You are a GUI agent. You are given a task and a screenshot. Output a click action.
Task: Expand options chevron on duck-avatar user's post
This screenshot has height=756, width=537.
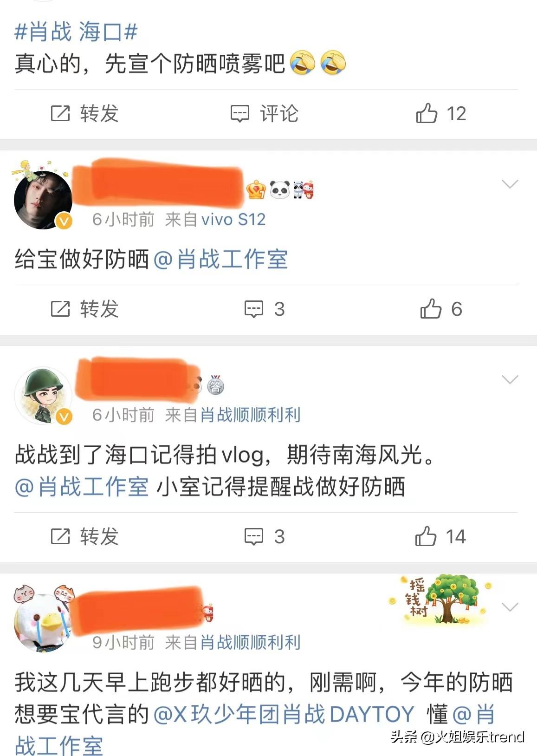510,607
